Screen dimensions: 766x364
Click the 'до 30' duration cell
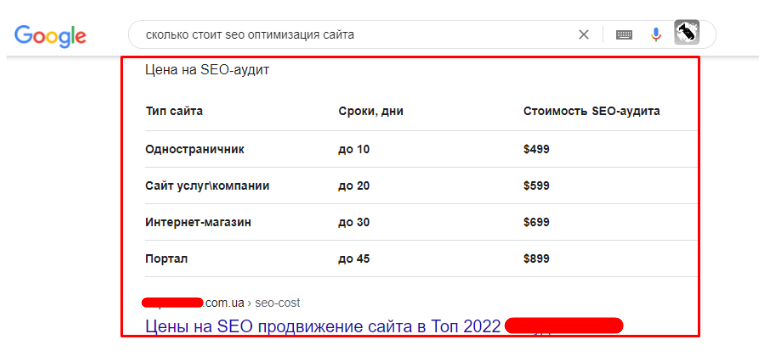pyautogui.click(x=354, y=222)
